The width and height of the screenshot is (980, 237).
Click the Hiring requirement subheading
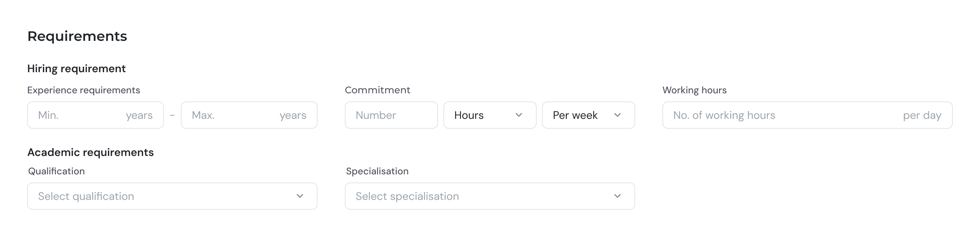(x=77, y=69)
